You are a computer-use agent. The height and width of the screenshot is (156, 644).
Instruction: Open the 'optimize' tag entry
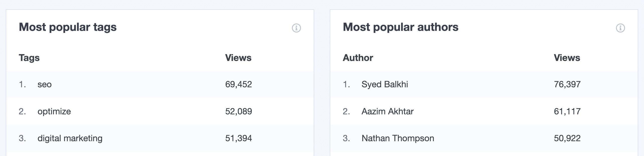54,111
